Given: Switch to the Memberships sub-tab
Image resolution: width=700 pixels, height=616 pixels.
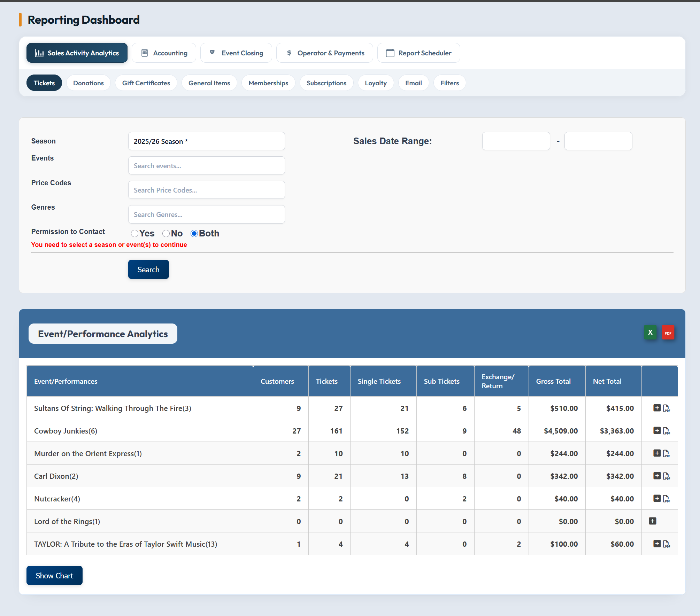Looking at the screenshot, I should point(268,83).
